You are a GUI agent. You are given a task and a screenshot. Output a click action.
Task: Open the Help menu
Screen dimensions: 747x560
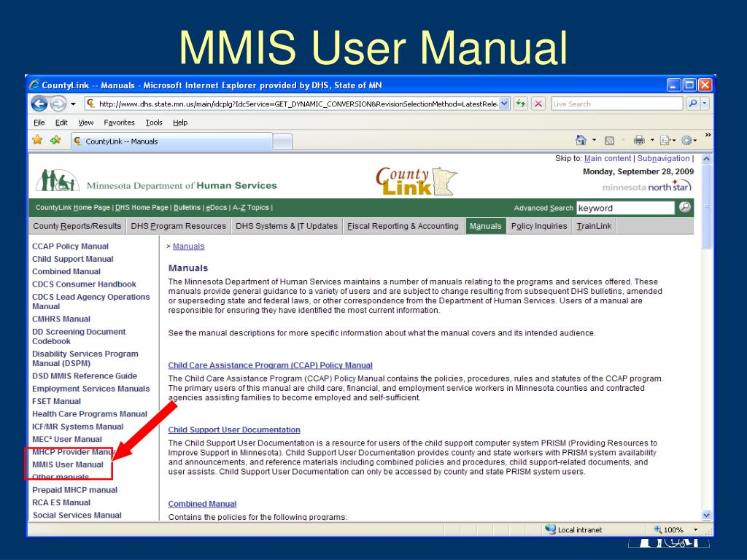point(180,122)
